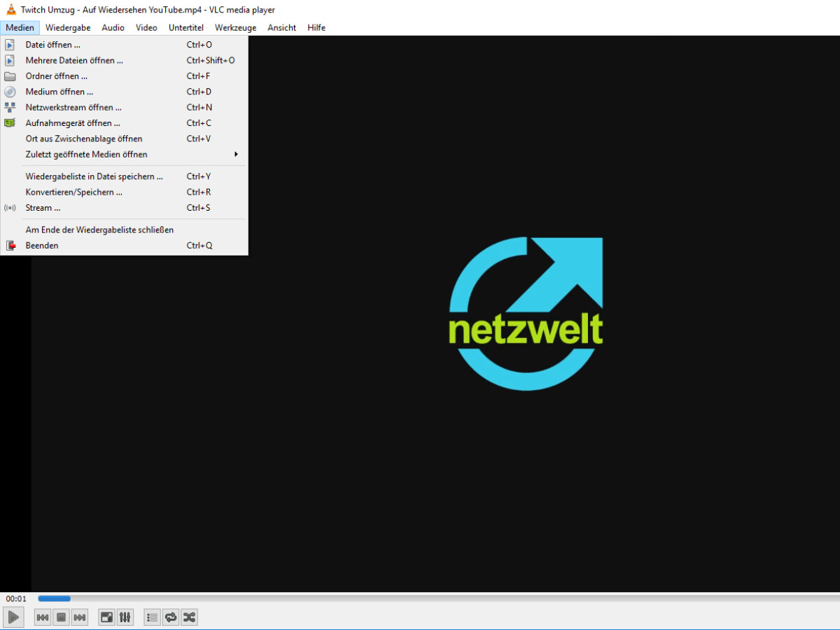Open the Medien menu
Screen dimensions: 840x630
click(20, 28)
